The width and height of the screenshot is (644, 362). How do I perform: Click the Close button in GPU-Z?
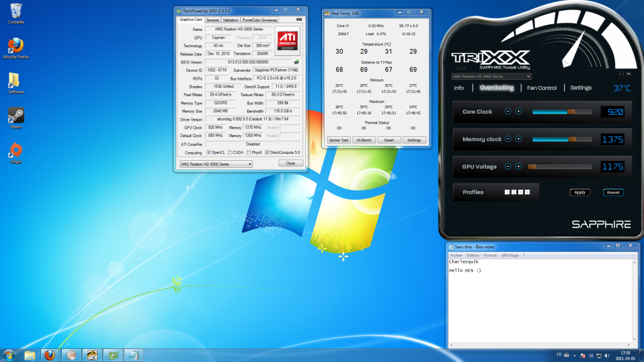[x=291, y=163]
